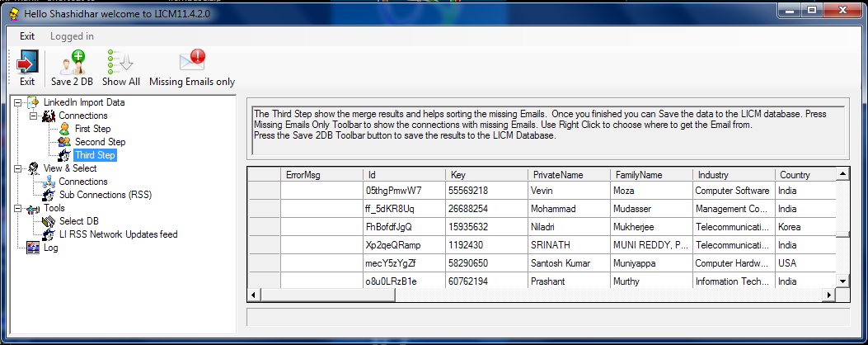This screenshot has width=868, height=345.
Task: Select the row header for Prashant Murthy
Action: 265,281
